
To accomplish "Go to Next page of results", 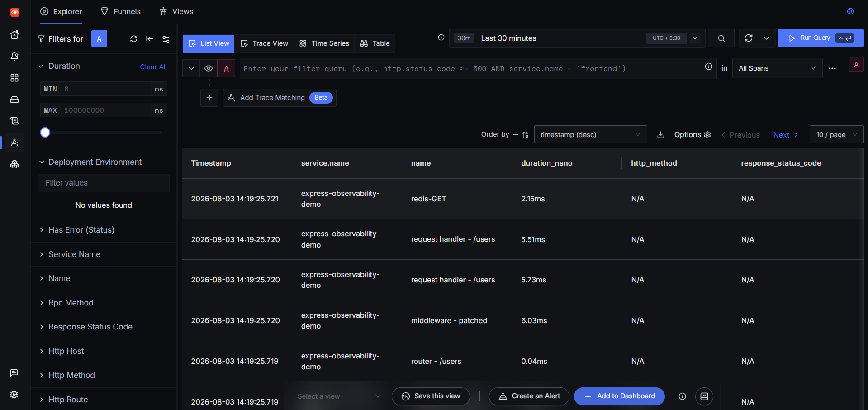I will [786, 135].
